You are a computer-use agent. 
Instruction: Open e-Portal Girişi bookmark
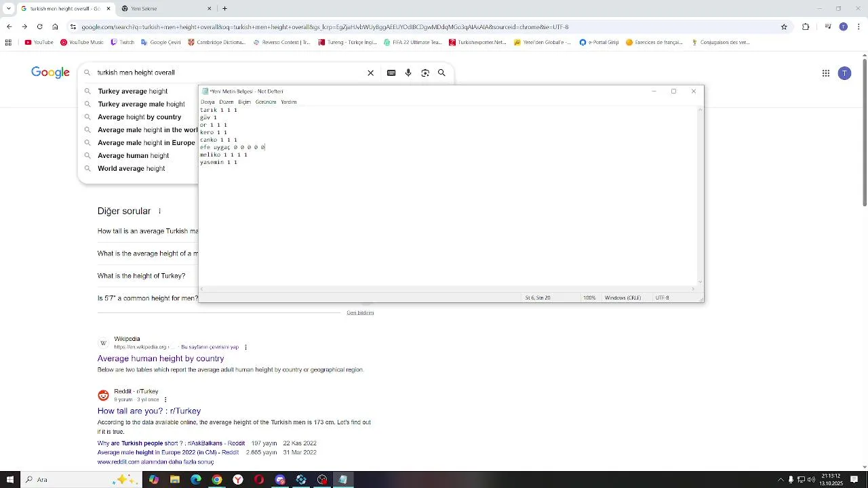pos(599,42)
